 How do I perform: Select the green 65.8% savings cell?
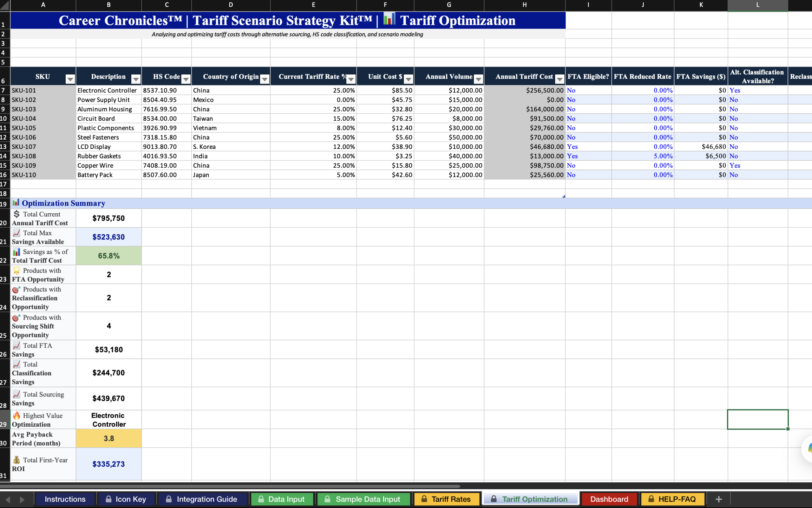109,256
